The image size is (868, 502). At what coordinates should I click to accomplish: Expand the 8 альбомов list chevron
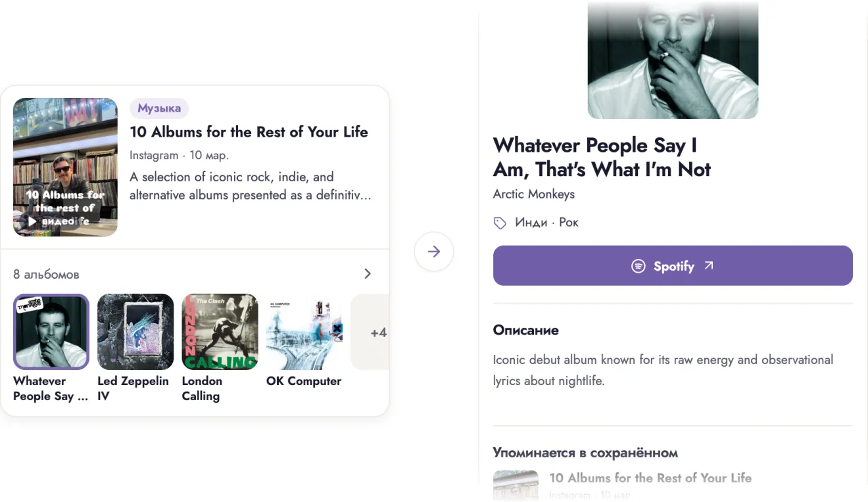point(368,273)
